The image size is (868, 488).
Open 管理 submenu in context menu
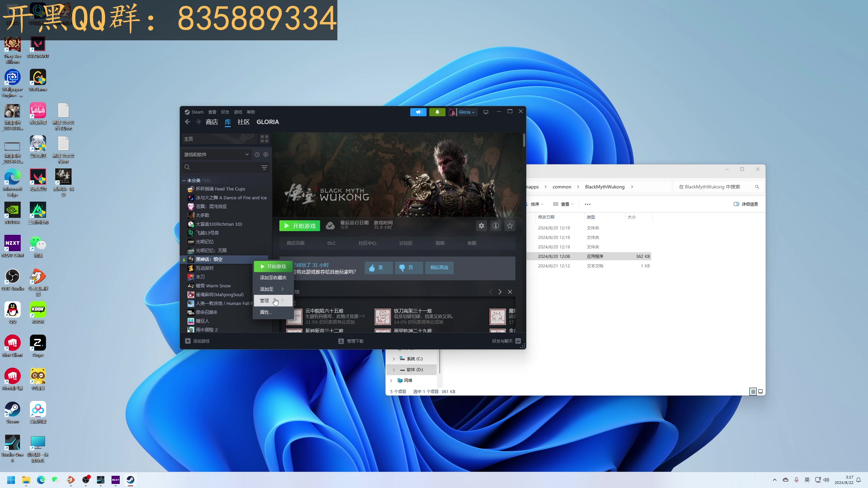273,301
